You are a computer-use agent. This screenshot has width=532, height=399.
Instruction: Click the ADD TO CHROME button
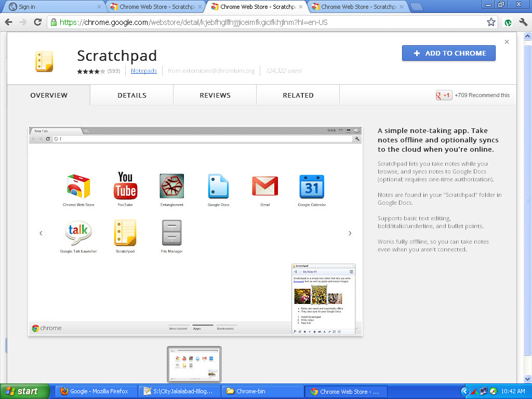[x=448, y=53]
